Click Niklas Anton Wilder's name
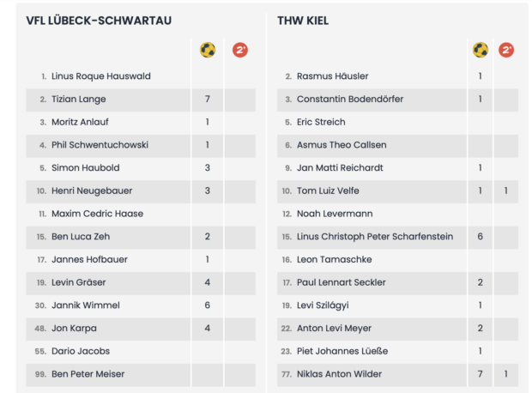This screenshot has width=532, height=393. pyautogui.click(x=339, y=374)
